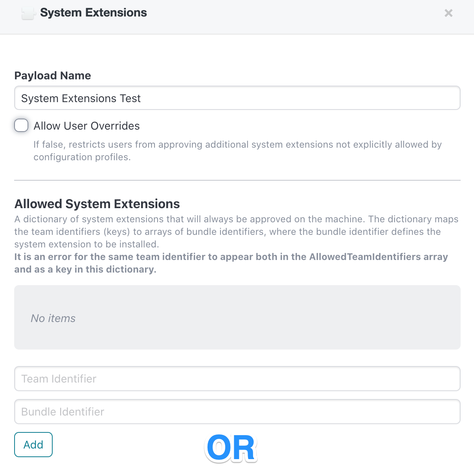The image size is (474, 476).
Task: Click the "System Extensions Test" text value
Action: pyautogui.click(x=81, y=98)
